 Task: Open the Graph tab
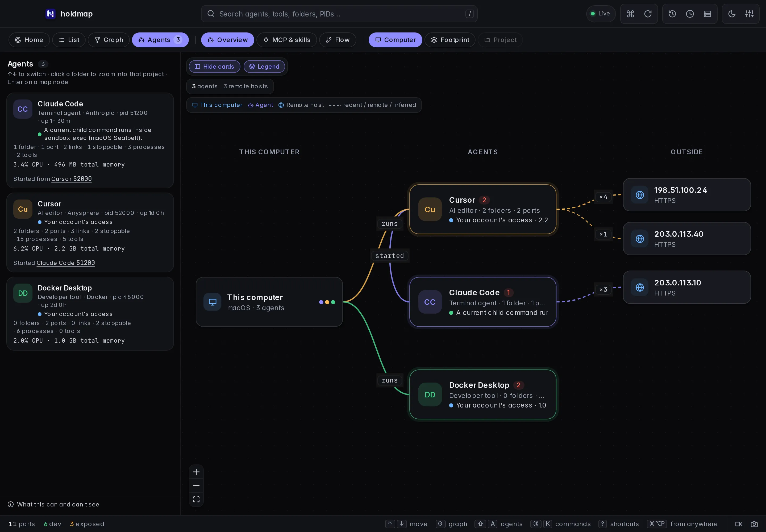pos(109,40)
